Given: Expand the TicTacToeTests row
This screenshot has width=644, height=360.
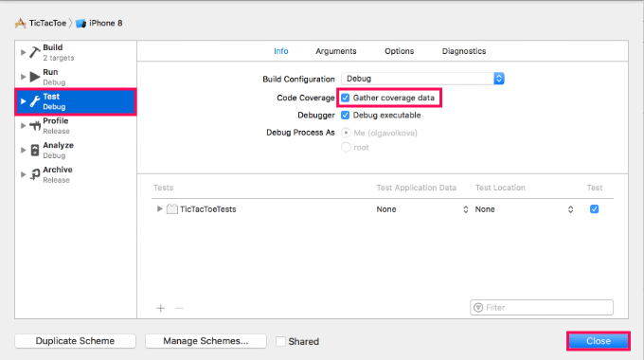Looking at the screenshot, I should 159,208.
